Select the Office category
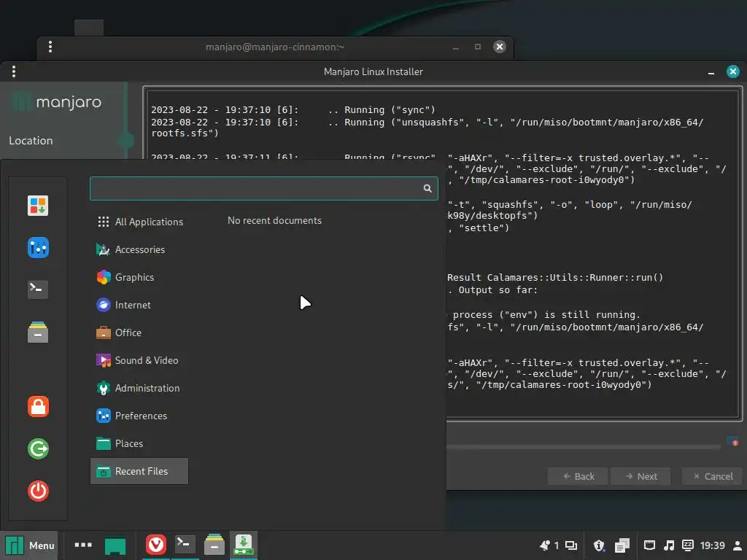 139,332
